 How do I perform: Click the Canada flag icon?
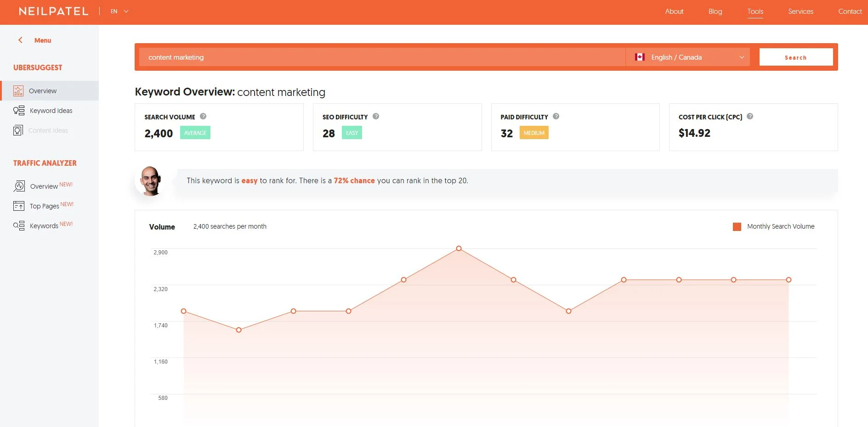point(640,57)
